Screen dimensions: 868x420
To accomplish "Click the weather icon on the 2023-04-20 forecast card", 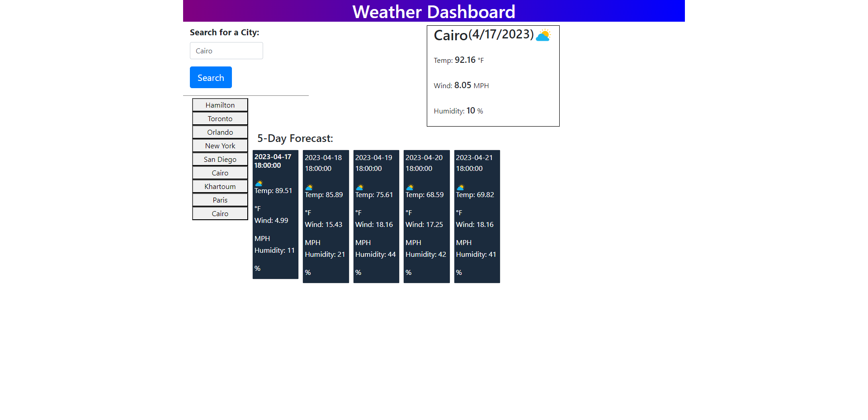I will (x=410, y=188).
